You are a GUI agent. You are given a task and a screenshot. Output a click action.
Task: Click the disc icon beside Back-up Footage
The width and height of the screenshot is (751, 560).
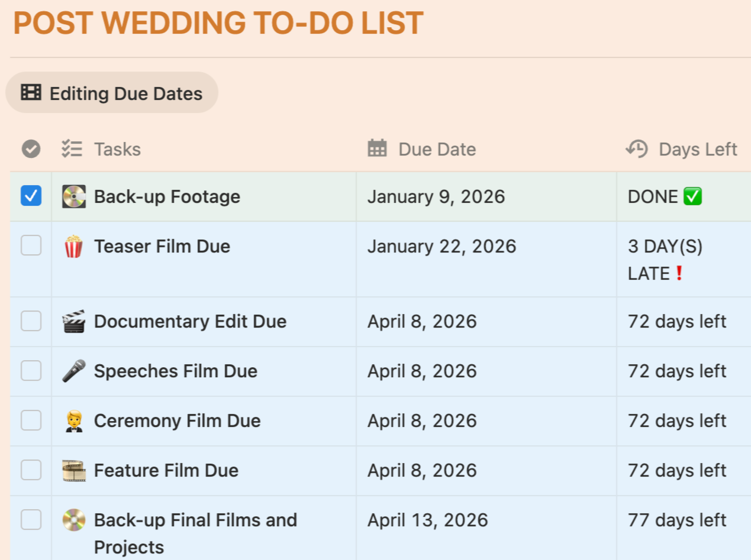coord(74,197)
